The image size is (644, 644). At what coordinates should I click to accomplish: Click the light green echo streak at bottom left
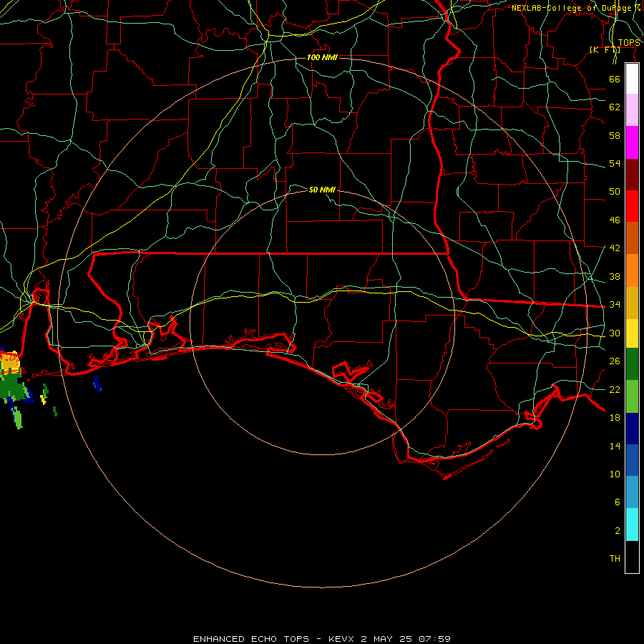pos(18,419)
